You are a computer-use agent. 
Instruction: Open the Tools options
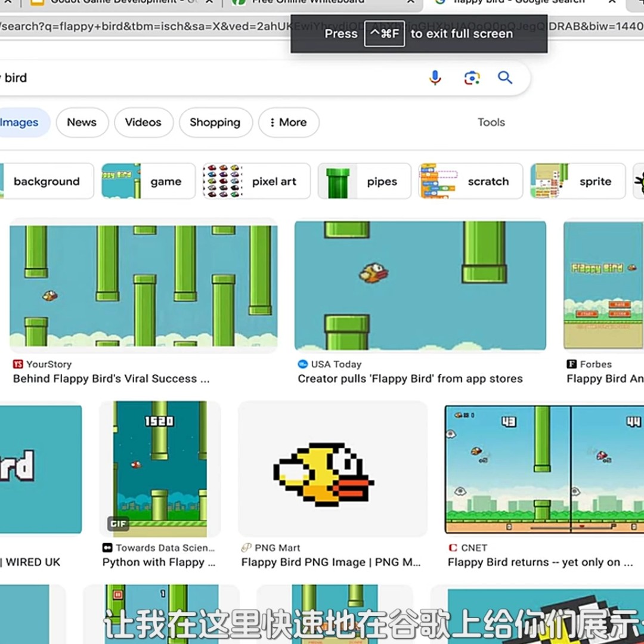[x=491, y=122]
